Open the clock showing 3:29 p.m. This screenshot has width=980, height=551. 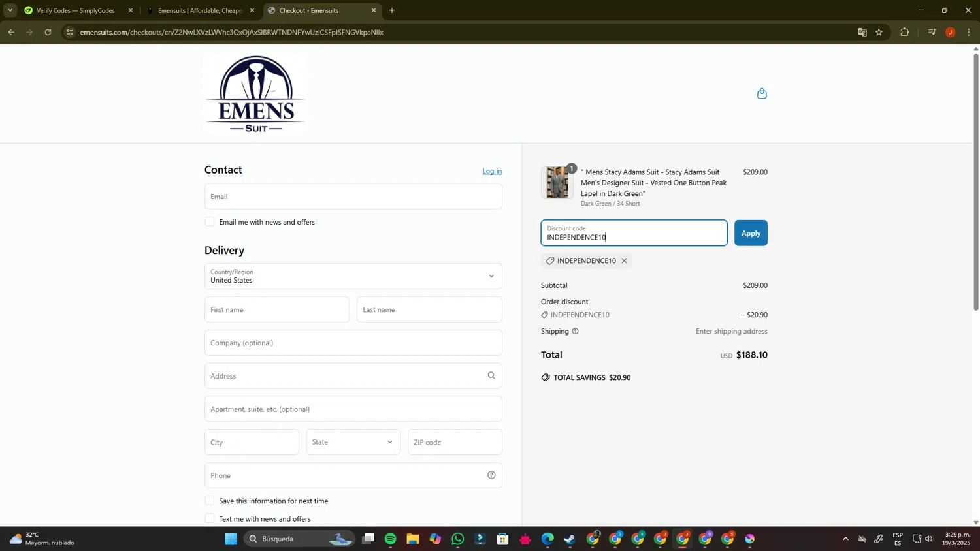[956, 539]
